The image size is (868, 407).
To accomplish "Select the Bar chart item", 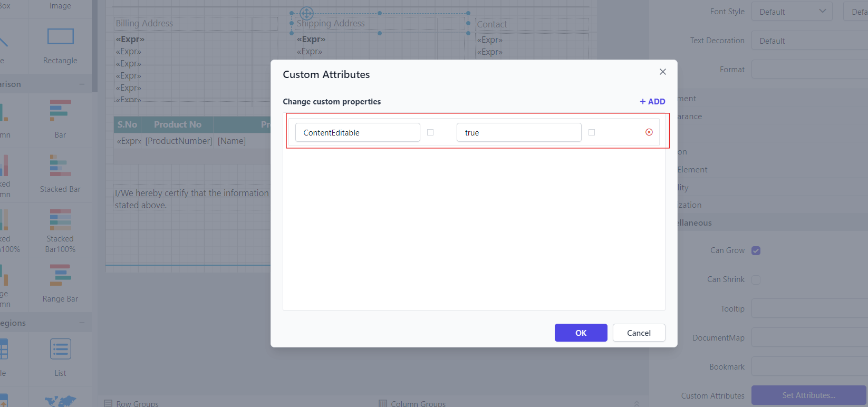I will point(60,119).
